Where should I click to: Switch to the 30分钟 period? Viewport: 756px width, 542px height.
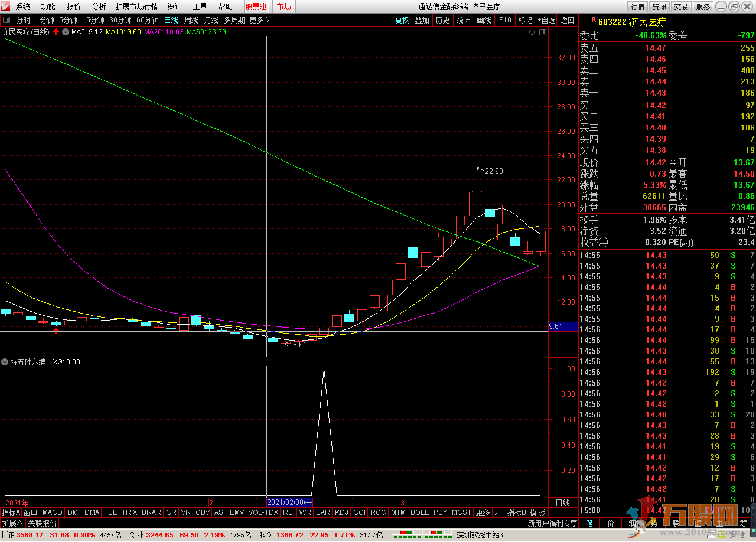point(120,20)
